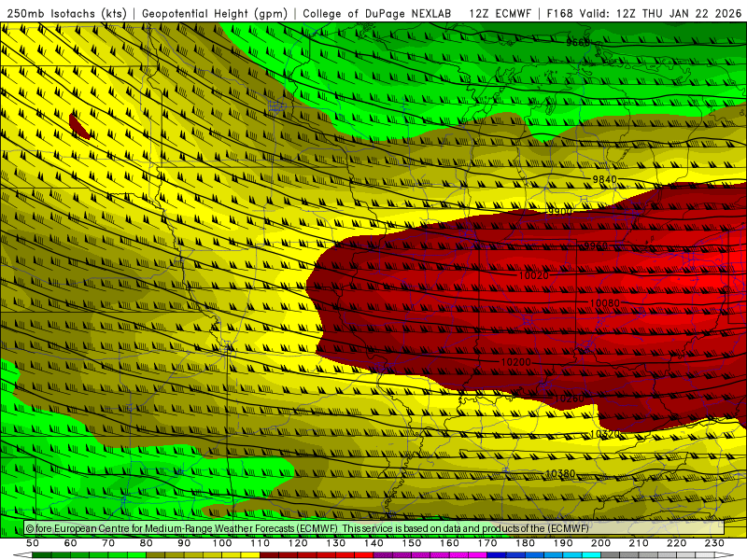This screenshot has height=560, width=747.
Task: Click the 230 value on the color scale
Action: [714, 543]
